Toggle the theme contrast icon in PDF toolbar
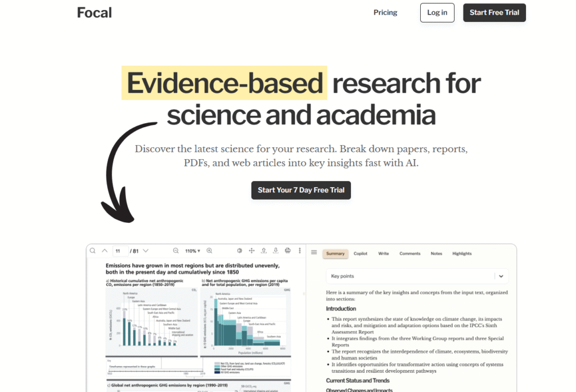Viewport: 576px width, 392px height. pos(240,251)
